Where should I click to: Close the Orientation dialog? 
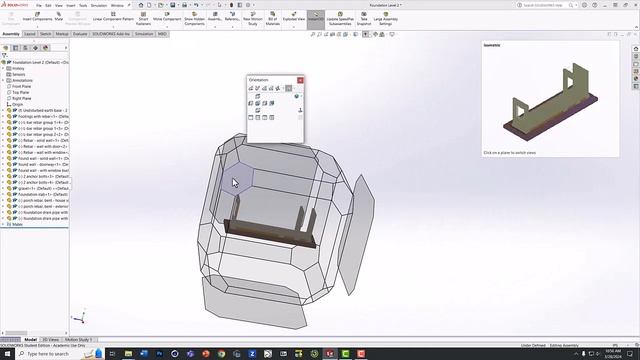click(300, 80)
